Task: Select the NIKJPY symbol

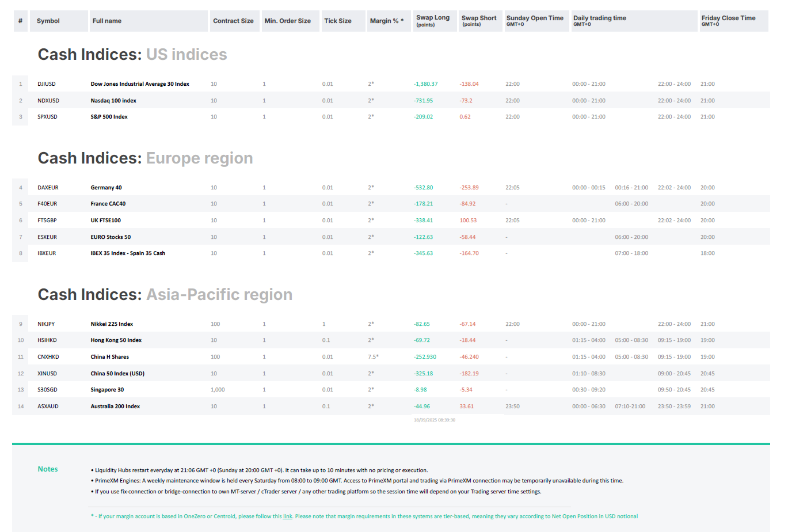Action: (x=46, y=324)
